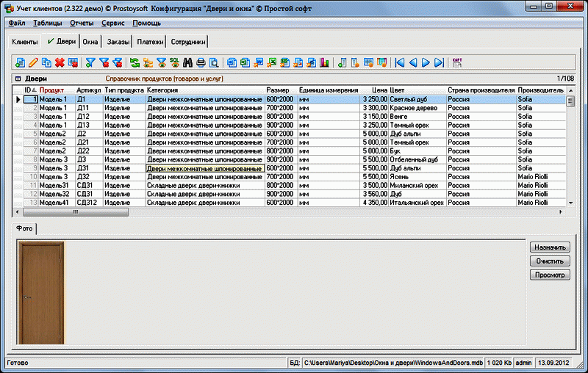
Task: Jump to the last record arrow
Action: click(x=439, y=62)
